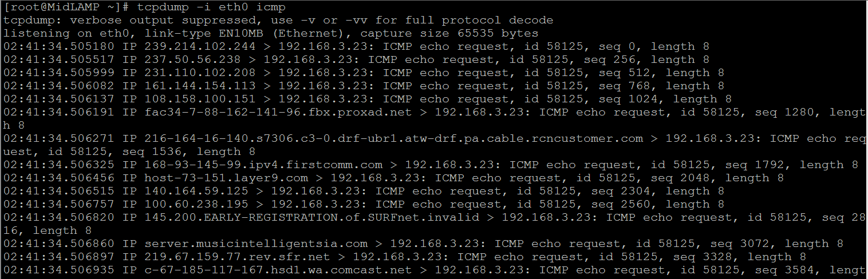The height and width of the screenshot is (279, 868).
Task: Click on source IP 108.158.100.151
Action: point(200,99)
